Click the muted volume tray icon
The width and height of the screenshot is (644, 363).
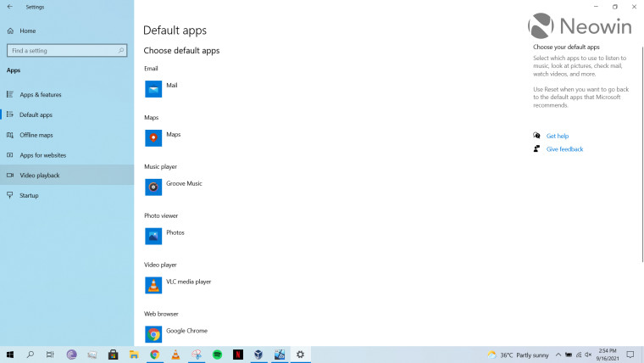coord(588,355)
